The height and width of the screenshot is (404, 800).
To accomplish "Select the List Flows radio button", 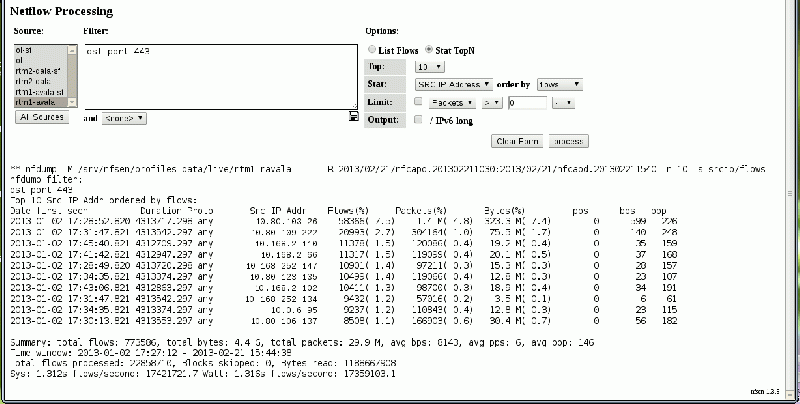I will pos(372,49).
